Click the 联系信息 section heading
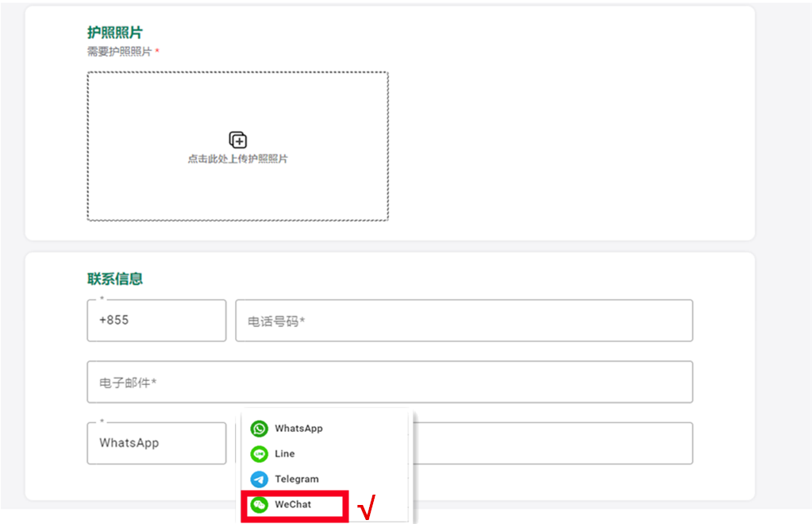The image size is (812, 524). (115, 279)
